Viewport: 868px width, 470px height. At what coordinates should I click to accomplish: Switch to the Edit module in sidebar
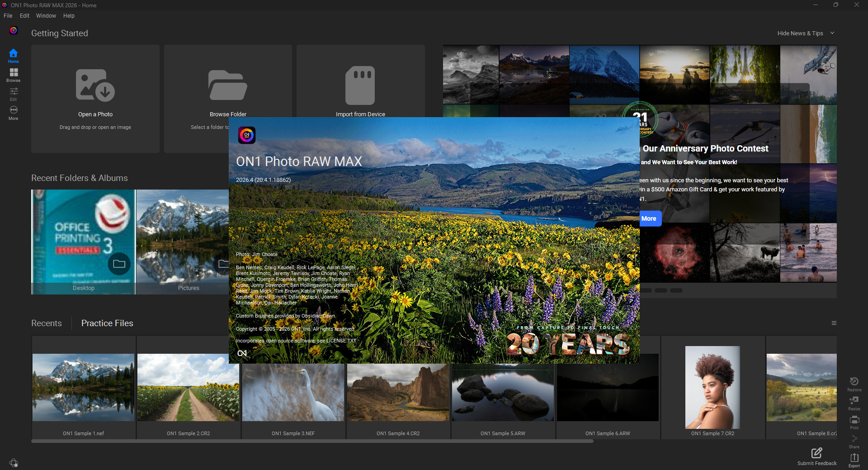point(14,94)
